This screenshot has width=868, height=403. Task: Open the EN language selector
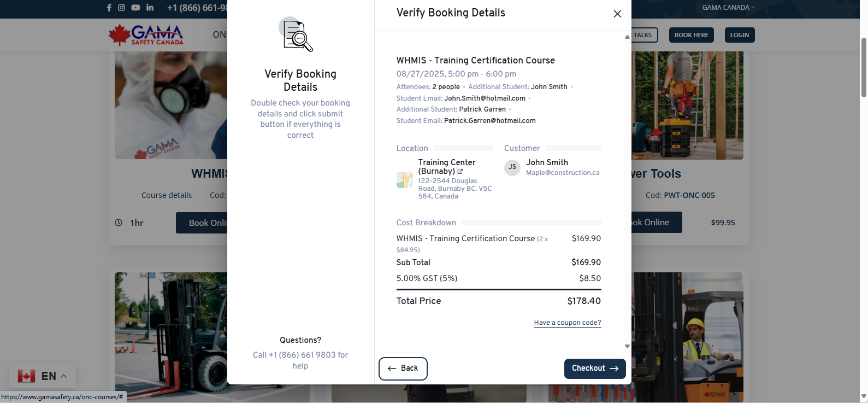pyautogui.click(x=43, y=376)
